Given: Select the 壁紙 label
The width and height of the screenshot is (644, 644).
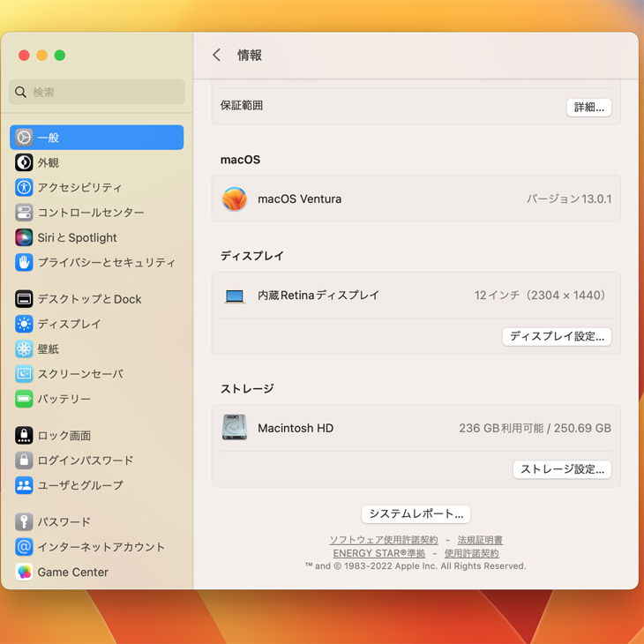Looking at the screenshot, I should coord(49,349).
